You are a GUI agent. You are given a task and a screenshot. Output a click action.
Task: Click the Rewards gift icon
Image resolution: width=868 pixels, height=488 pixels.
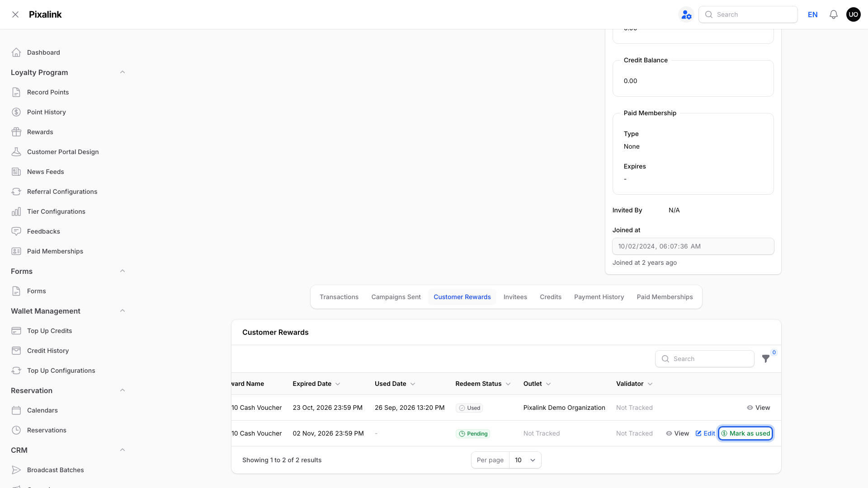pyautogui.click(x=16, y=132)
